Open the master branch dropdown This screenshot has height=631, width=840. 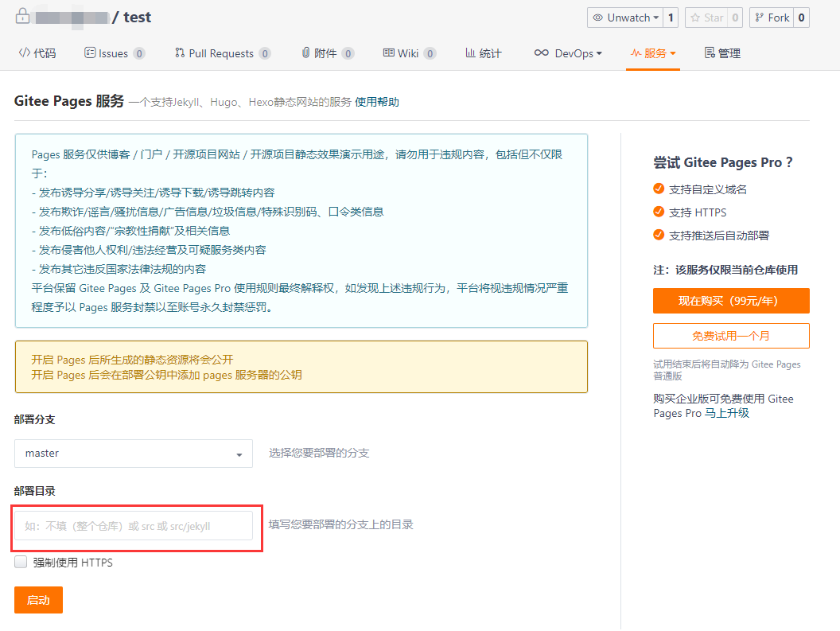pyautogui.click(x=134, y=454)
